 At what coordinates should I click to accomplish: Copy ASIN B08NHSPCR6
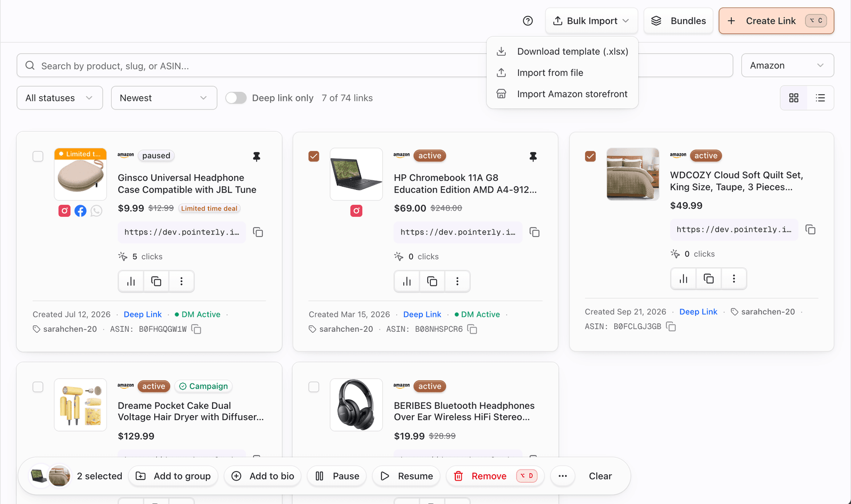(x=472, y=330)
